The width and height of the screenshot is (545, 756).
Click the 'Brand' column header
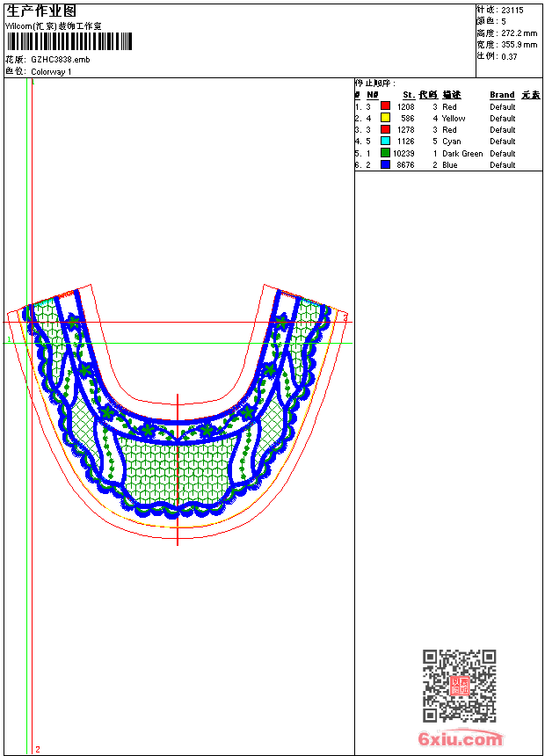coord(502,95)
